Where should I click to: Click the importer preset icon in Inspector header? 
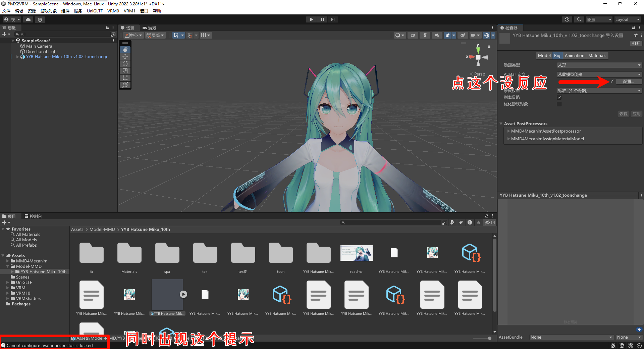pos(636,35)
